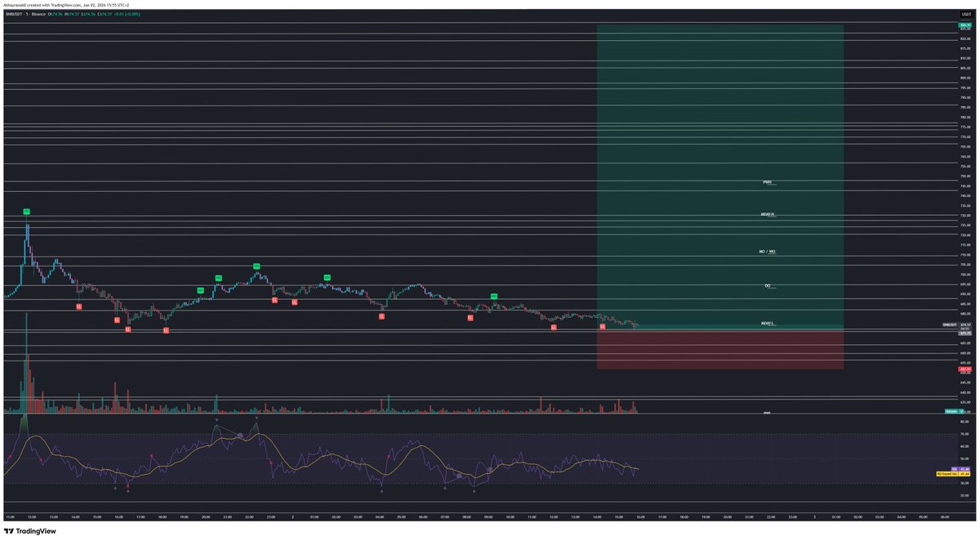Select the MO / WO level label
The height and width of the screenshot is (541, 980).
pos(767,252)
